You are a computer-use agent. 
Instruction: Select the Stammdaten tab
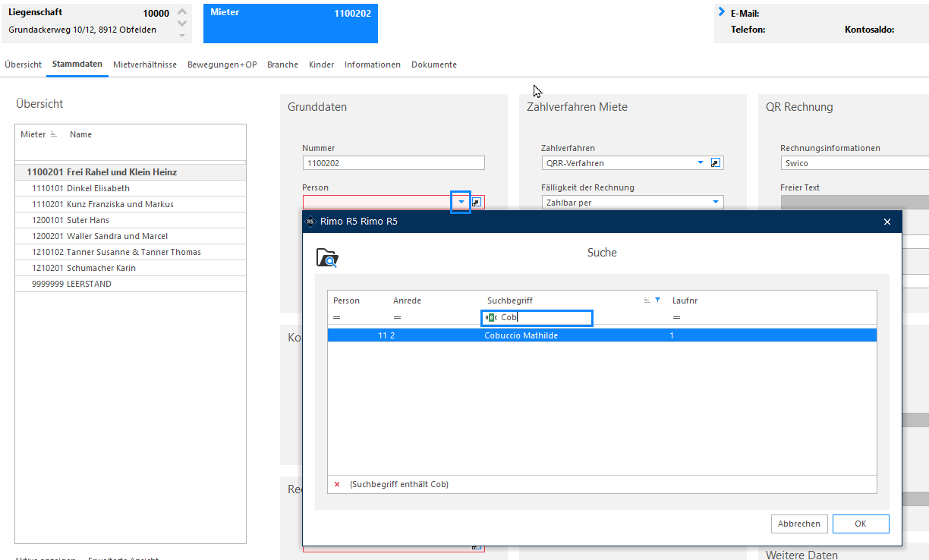[x=77, y=64]
